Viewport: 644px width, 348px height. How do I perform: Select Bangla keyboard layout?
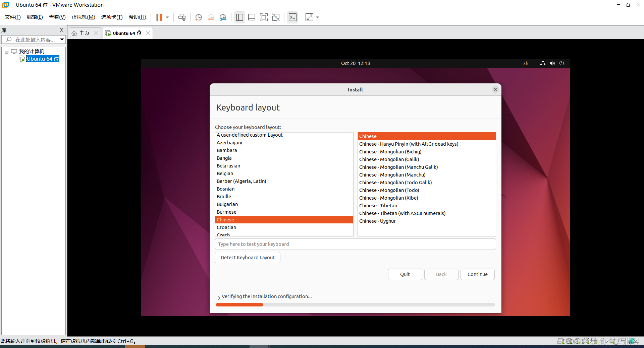pos(284,158)
